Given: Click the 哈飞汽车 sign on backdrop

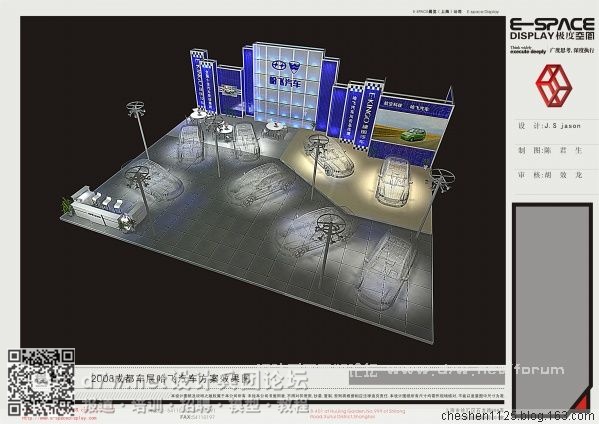Looking at the screenshot, I should (285, 83).
